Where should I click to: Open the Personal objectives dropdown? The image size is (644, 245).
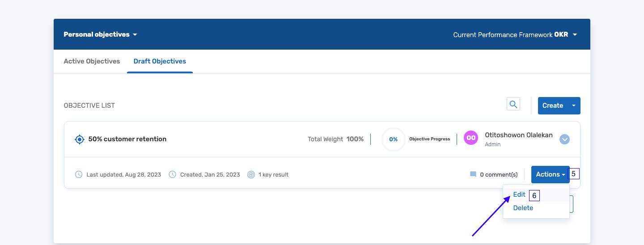click(100, 34)
